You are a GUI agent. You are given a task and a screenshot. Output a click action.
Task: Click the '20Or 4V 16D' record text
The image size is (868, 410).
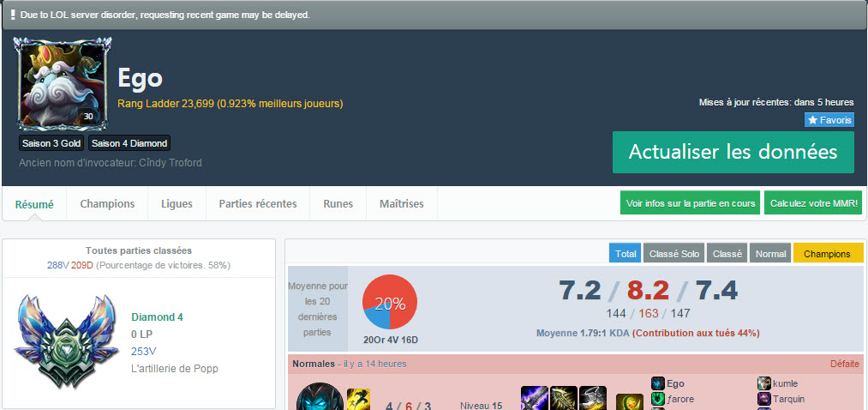pos(391,340)
